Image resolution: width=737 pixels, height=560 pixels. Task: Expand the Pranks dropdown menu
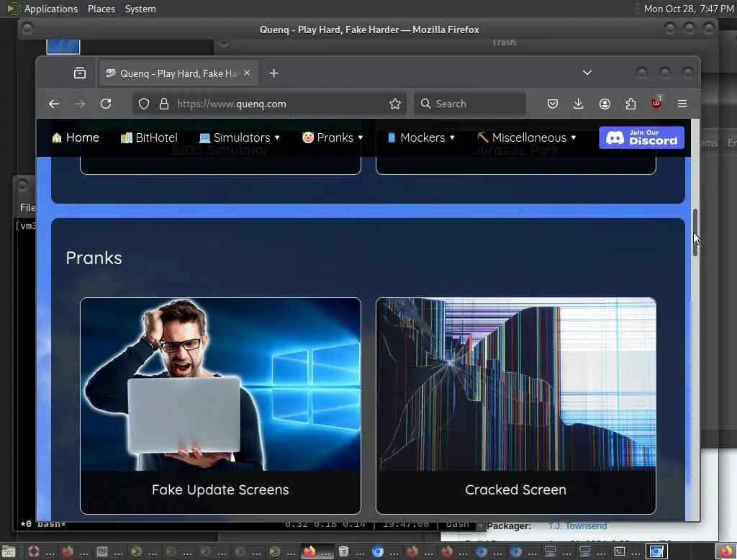click(x=333, y=137)
